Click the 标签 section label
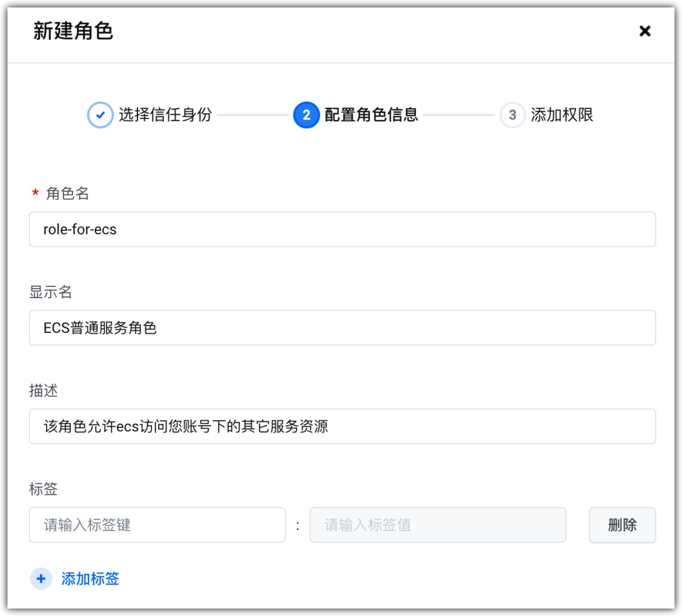This screenshot has width=682, height=616. tap(43, 489)
